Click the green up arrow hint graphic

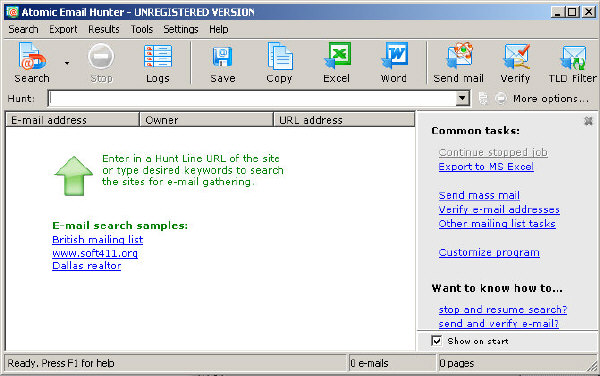(73, 176)
